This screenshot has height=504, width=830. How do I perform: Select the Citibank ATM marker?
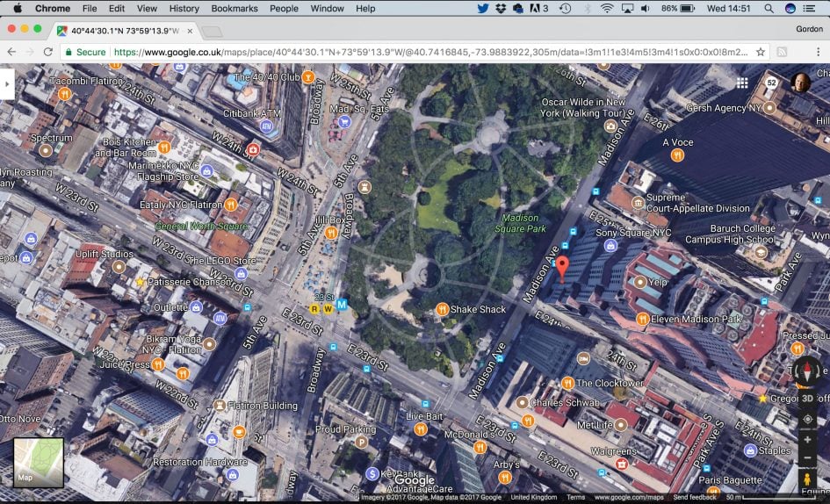point(266,126)
